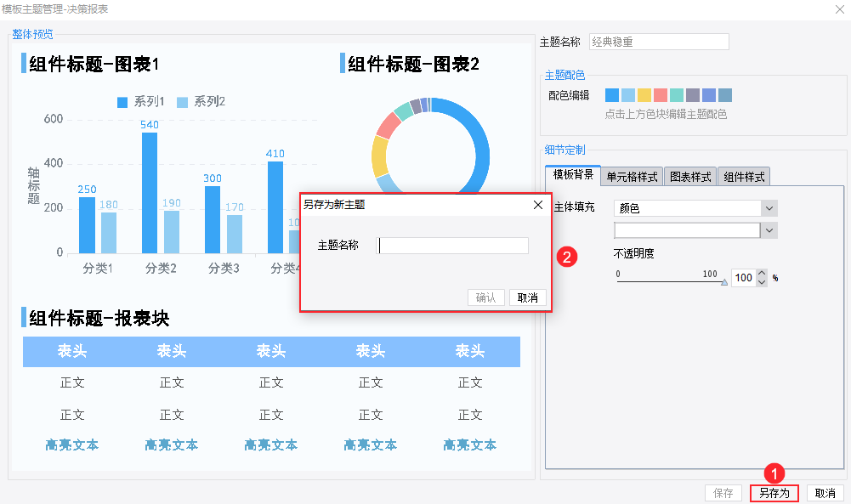This screenshot has width=851, height=504.
Task: Click the 点击上方色块编辑主题配色 hint text
Action: pos(666,115)
